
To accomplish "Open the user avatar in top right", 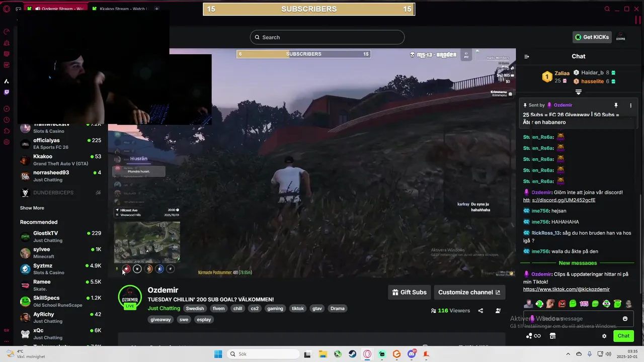I will tap(621, 37).
